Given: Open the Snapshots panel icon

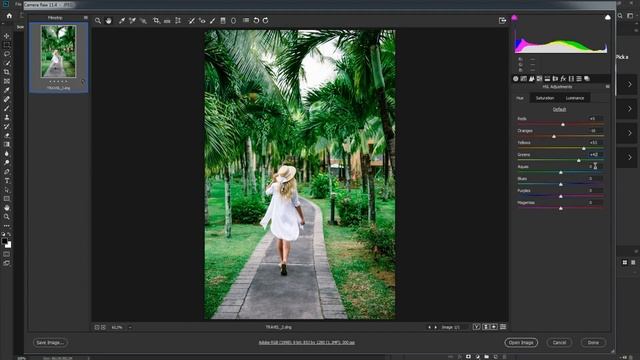Looking at the screenshot, I should point(587,79).
